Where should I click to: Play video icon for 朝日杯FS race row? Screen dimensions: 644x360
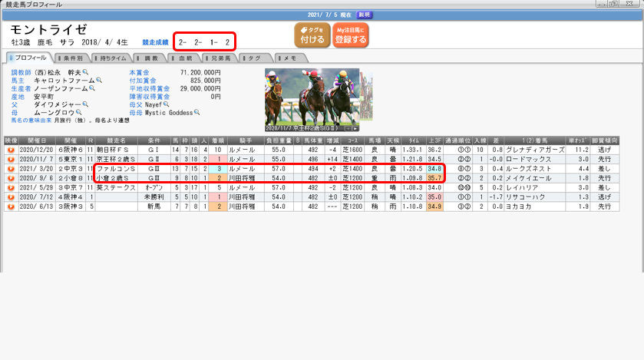[10, 150]
